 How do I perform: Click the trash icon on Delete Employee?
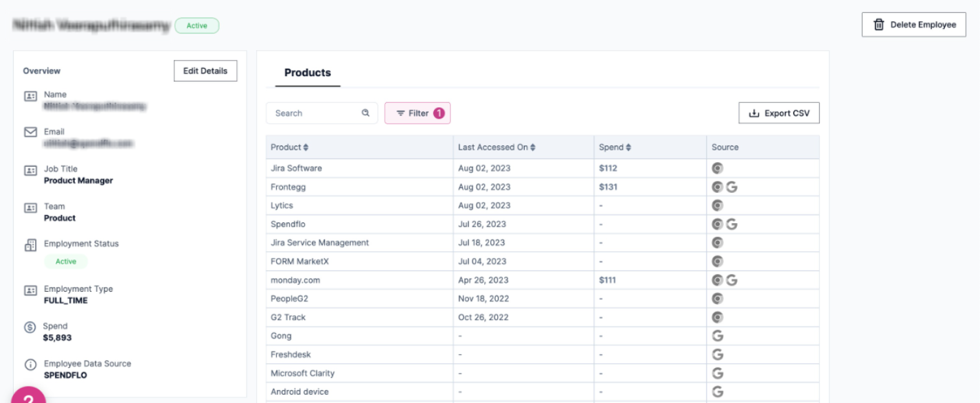[878, 25]
